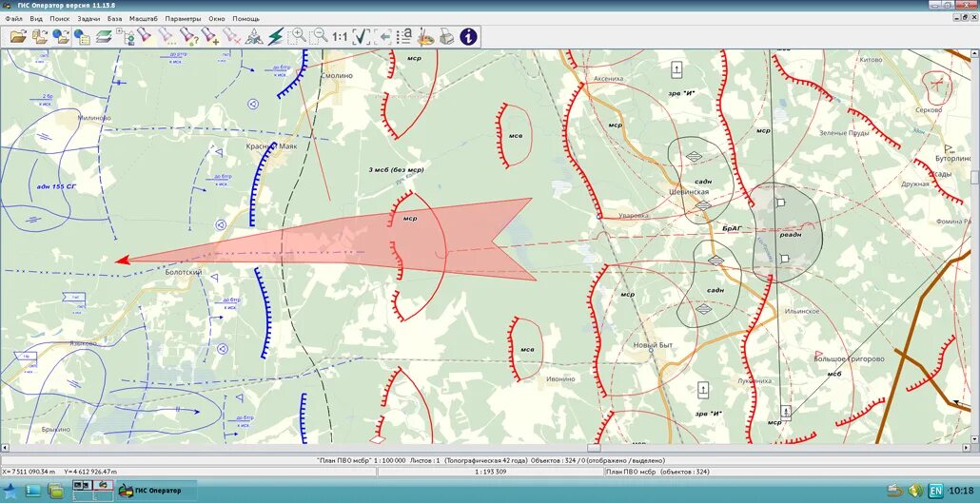Click the Новый Быт label
This screenshot has height=503, width=980.
[653, 345]
